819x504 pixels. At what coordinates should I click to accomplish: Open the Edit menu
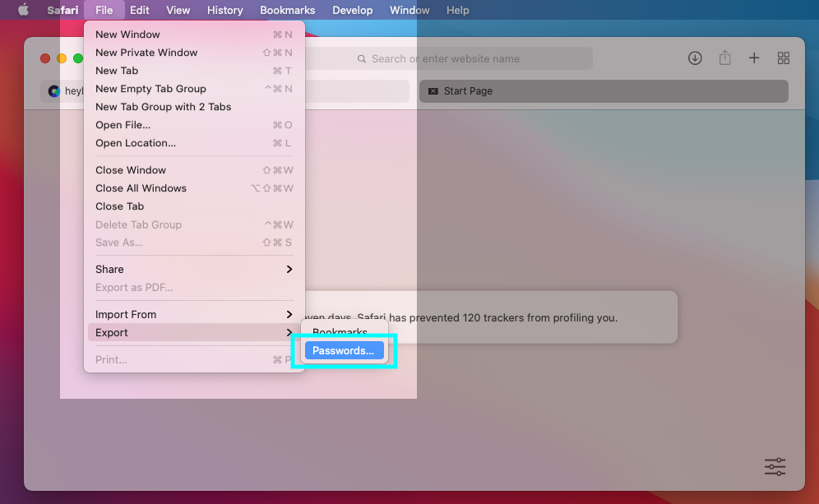tap(139, 10)
